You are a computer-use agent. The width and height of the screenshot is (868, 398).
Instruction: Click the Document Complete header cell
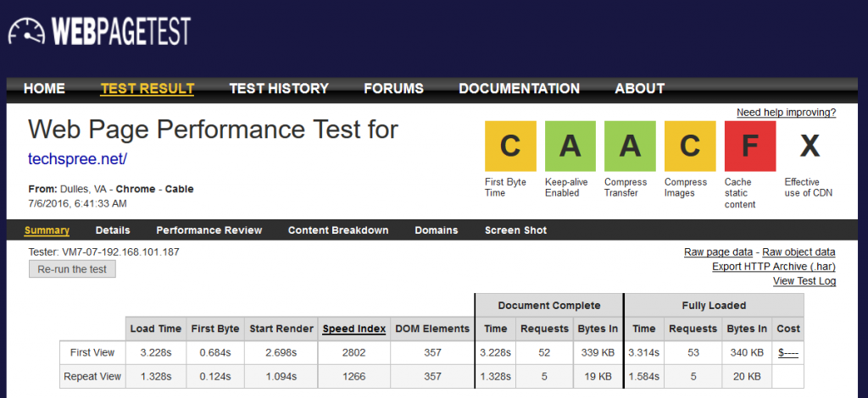point(548,306)
